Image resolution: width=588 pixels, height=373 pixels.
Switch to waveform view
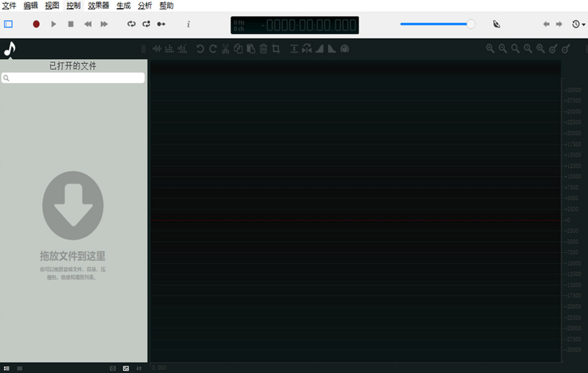[157, 49]
